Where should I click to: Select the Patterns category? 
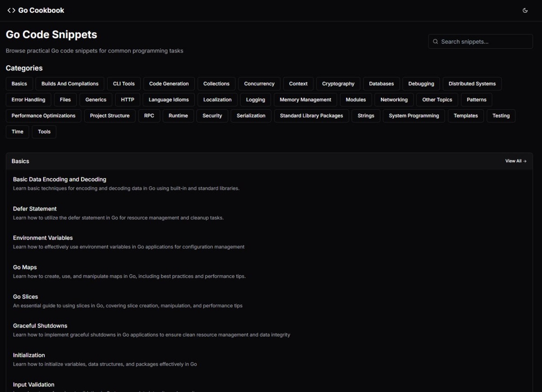(477, 100)
